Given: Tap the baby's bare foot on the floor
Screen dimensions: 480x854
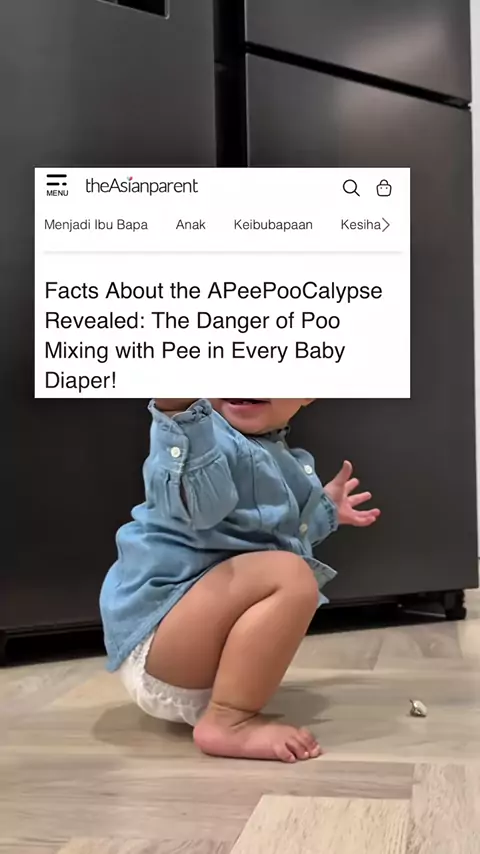Looking at the screenshot, I should pyautogui.click(x=256, y=734).
